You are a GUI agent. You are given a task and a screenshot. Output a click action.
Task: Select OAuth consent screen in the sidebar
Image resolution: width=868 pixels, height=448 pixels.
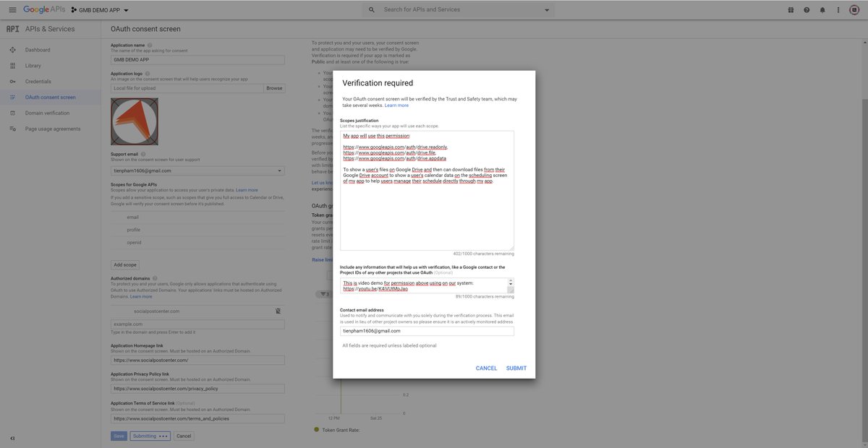tap(51, 98)
